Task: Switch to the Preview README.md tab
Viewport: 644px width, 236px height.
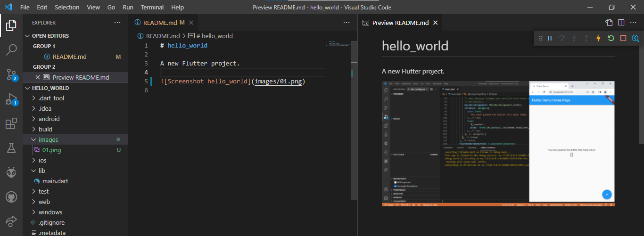Action: click(400, 23)
